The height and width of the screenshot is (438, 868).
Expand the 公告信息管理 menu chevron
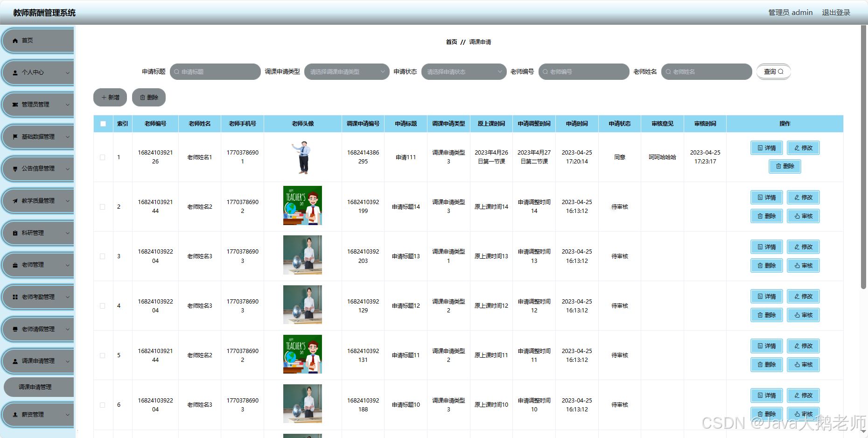coord(68,169)
